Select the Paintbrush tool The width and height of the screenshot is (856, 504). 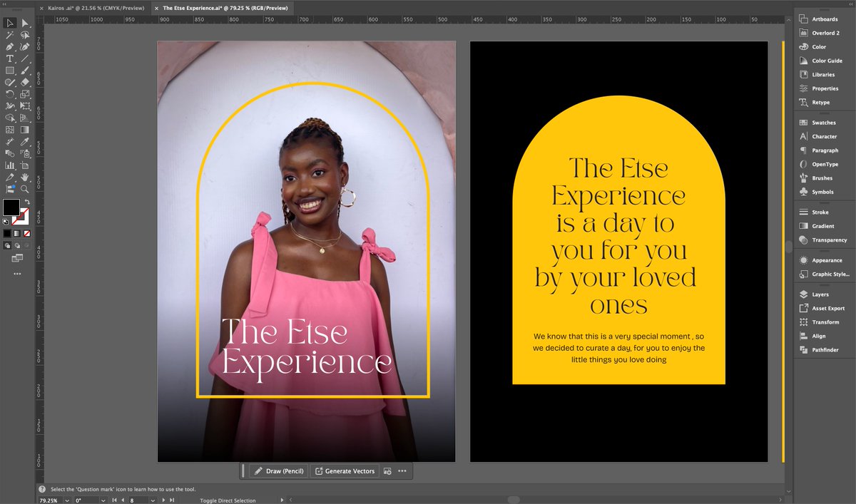[x=24, y=71]
